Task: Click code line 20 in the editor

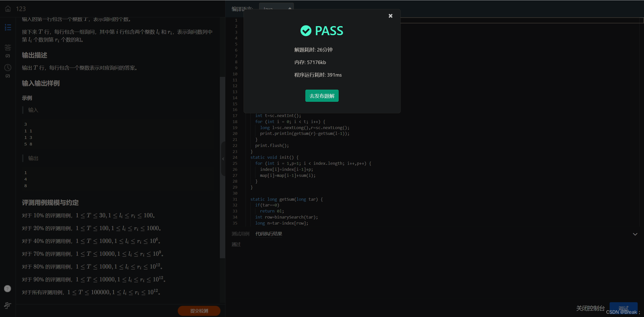Action: click(x=304, y=134)
